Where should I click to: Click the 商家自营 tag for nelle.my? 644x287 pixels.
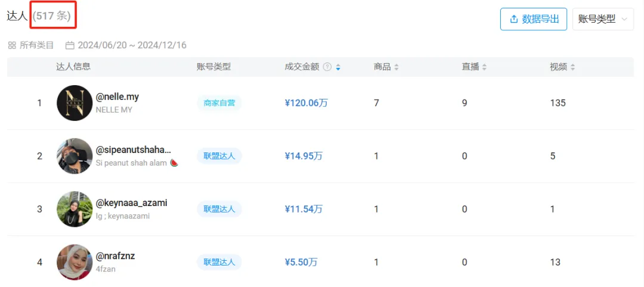(219, 103)
